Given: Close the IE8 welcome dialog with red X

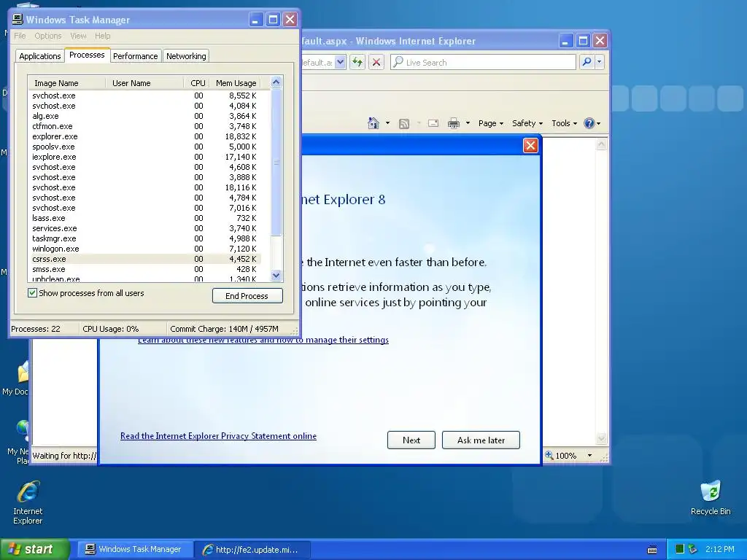Looking at the screenshot, I should click(x=530, y=145).
